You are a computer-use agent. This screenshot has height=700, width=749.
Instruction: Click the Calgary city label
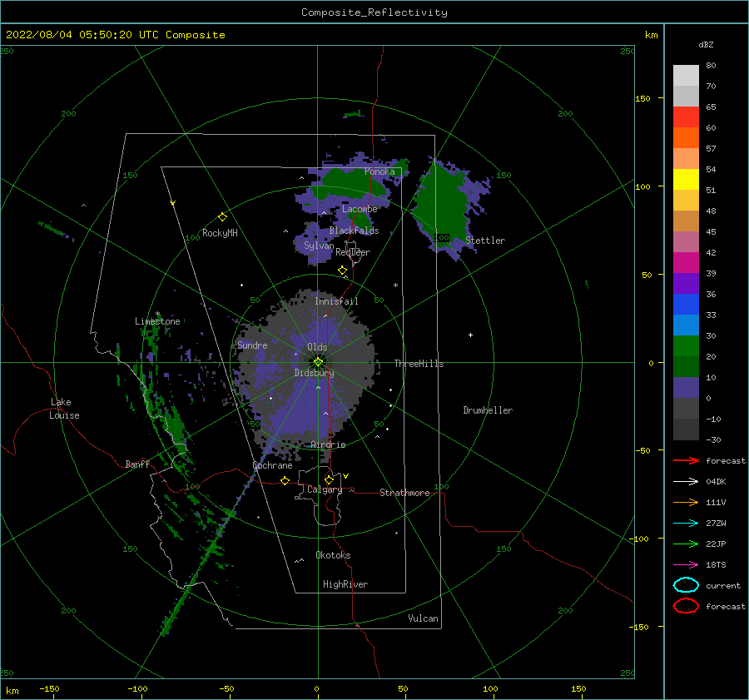[x=325, y=489]
